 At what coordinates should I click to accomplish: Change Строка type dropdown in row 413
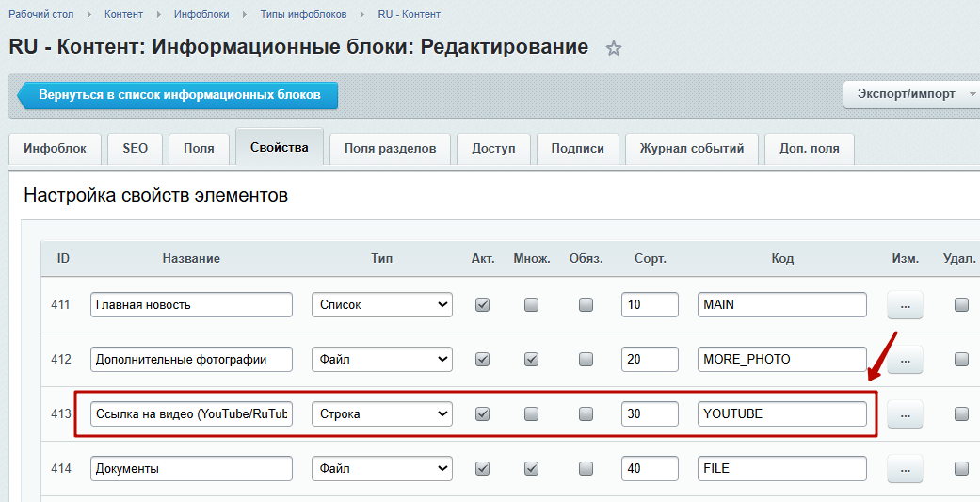coord(381,413)
